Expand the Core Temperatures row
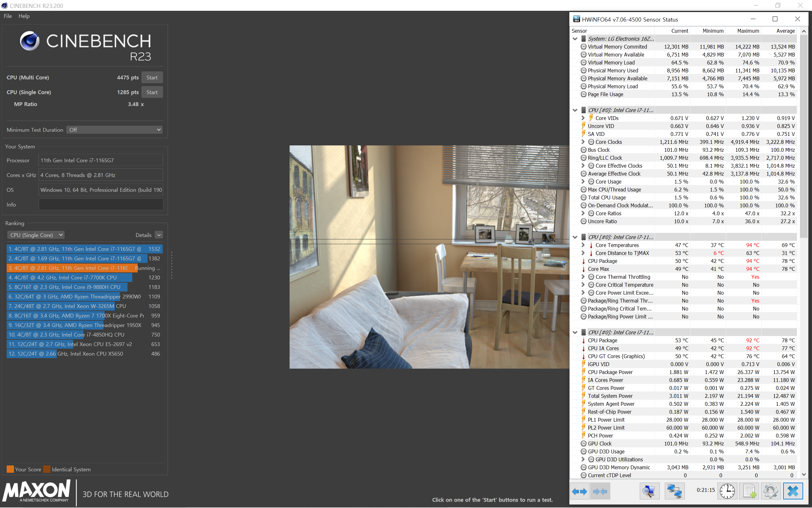This screenshot has width=812, height=508. pyautogui.click(x=583, y=245)
